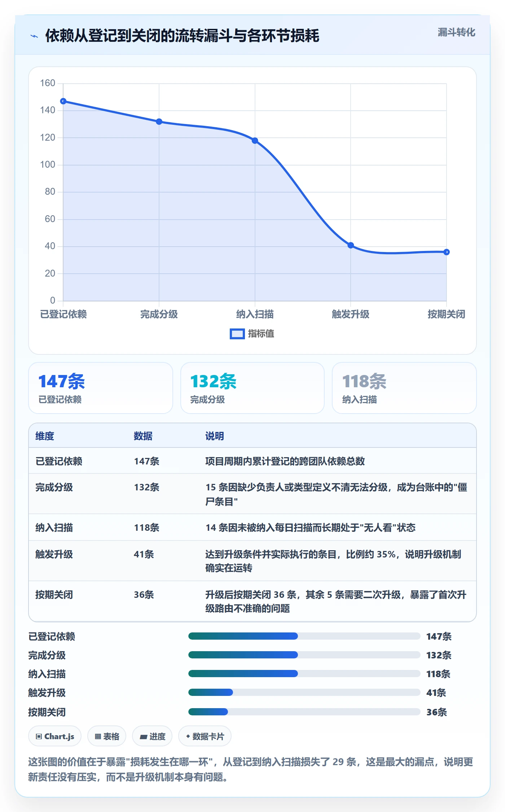Viewport: 505px width, 812px height.
Task: Click the chart data point for 按期关闭
Action: coord(447,252)
